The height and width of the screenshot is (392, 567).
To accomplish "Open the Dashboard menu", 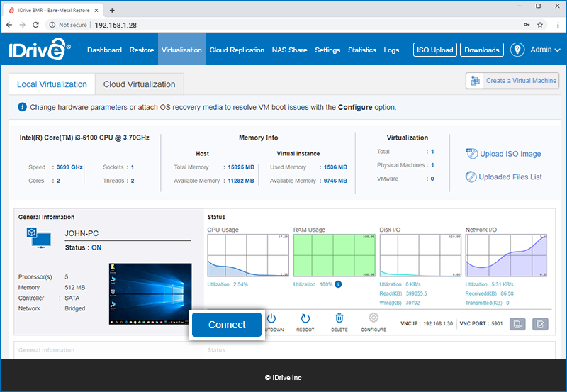I will pyautogui.click(x=104, y=50).
